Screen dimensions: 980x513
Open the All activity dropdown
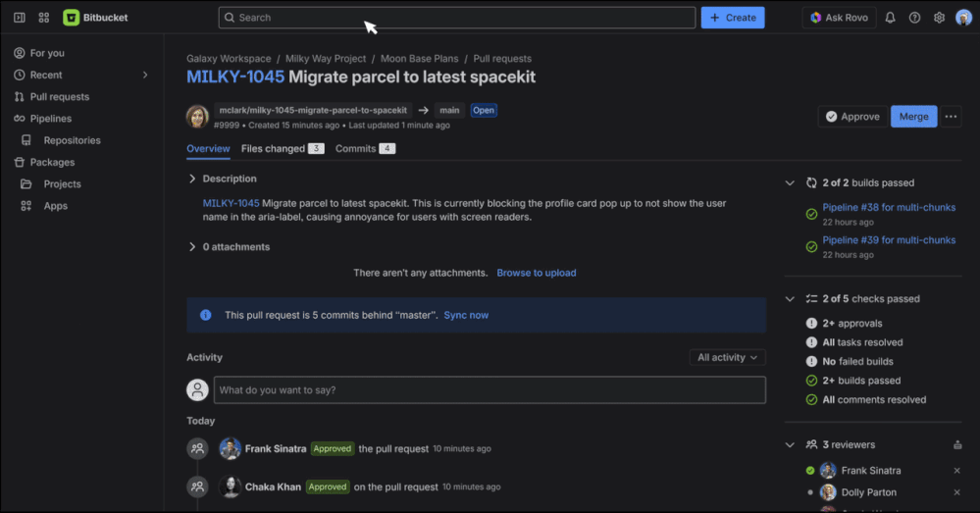point(727,357)
